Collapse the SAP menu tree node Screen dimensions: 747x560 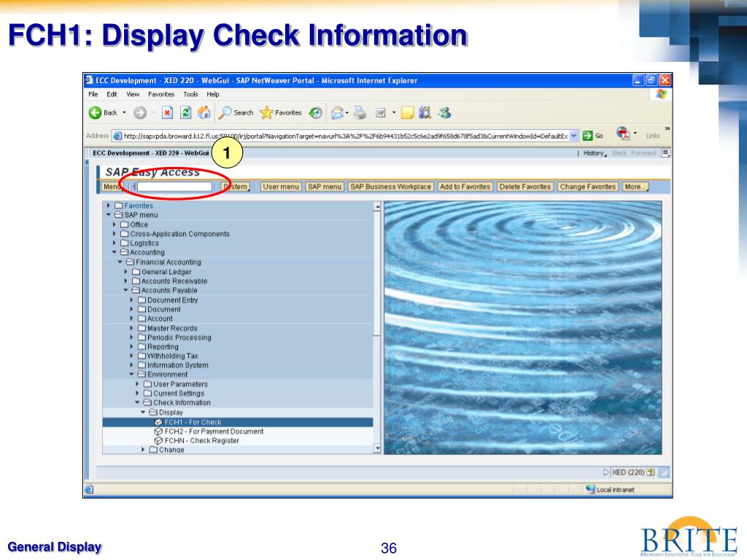point(109,215)
